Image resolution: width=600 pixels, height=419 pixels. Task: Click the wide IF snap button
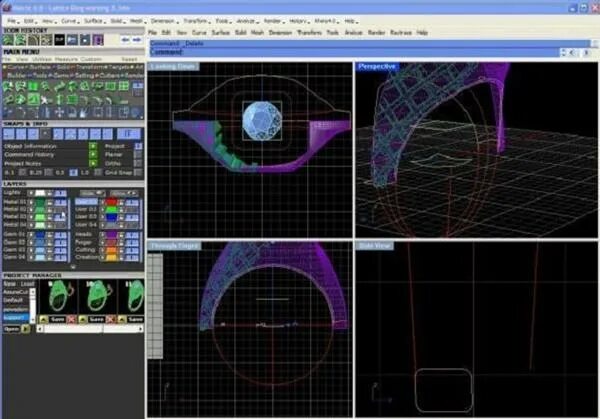(x=129, y=134)
